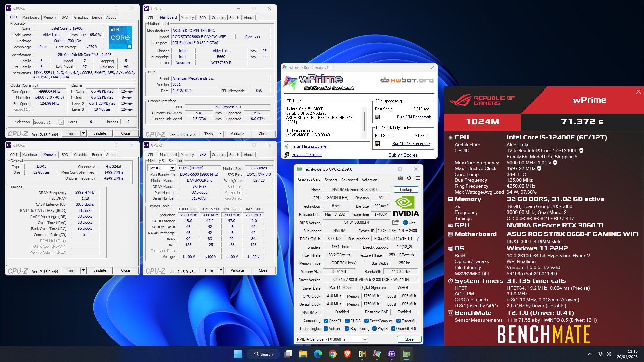
Task: Toggle the DirectCompute checkbox
Action: coord(367,321)
